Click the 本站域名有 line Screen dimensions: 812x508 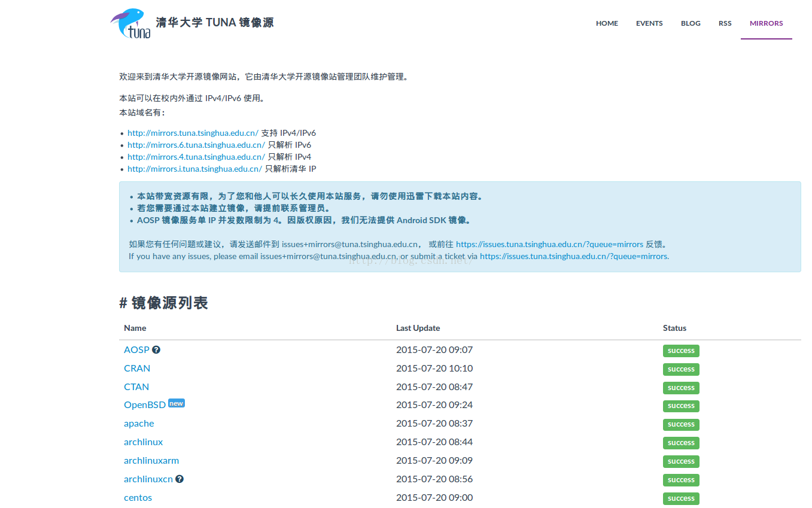point(142,112)
